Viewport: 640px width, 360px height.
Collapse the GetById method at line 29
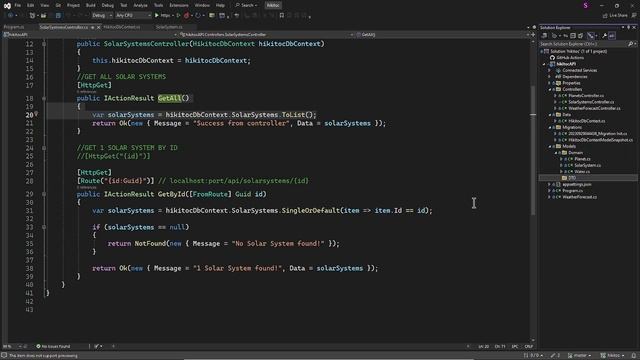[44, 194]
